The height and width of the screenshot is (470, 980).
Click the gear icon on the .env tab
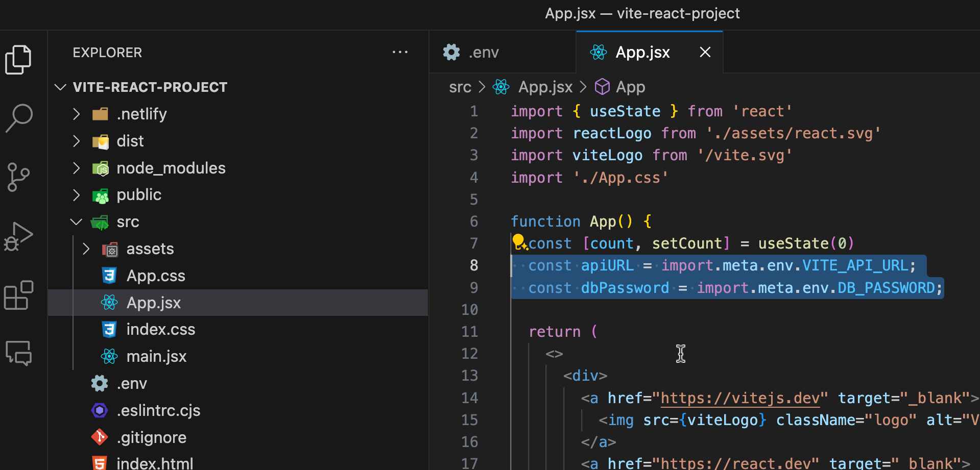point(451,52)
